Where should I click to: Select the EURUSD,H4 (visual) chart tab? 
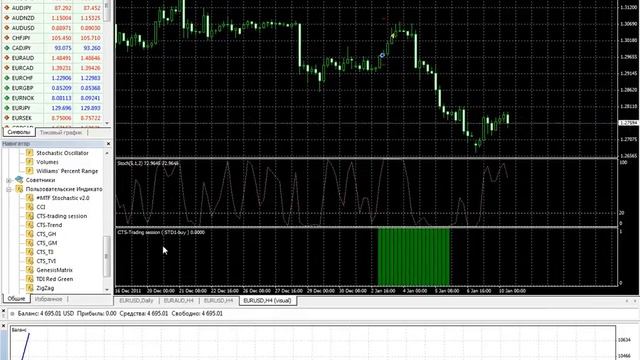[267, 301]
